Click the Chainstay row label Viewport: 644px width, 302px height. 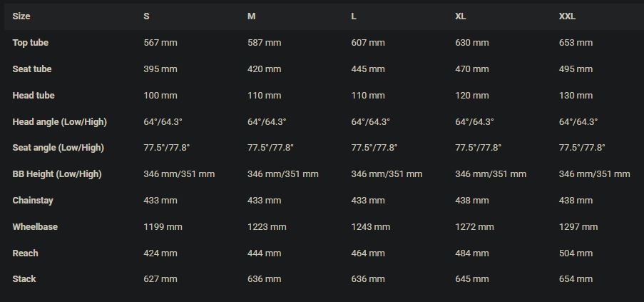tap(33, 201)
